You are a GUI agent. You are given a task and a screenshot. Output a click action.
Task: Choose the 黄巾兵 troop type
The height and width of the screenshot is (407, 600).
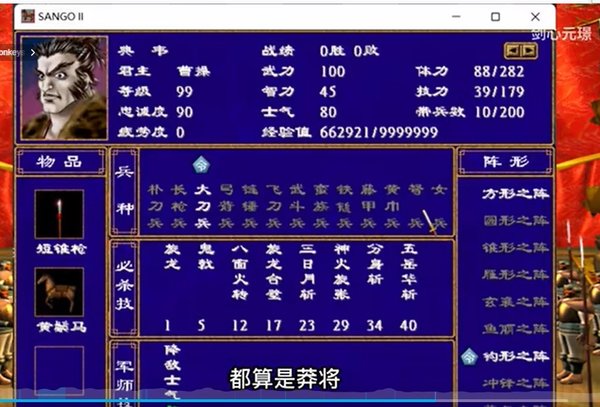392,207
